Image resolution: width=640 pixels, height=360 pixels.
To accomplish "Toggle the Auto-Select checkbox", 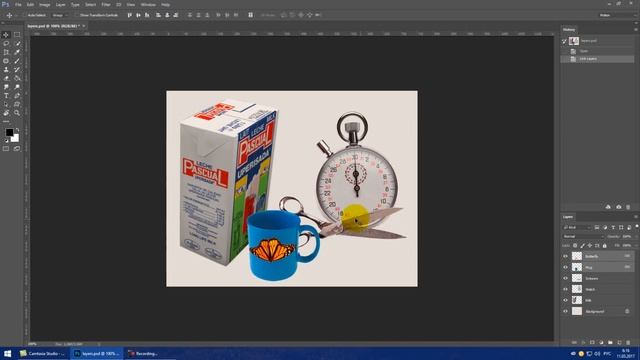I will (x=24, y=15).
